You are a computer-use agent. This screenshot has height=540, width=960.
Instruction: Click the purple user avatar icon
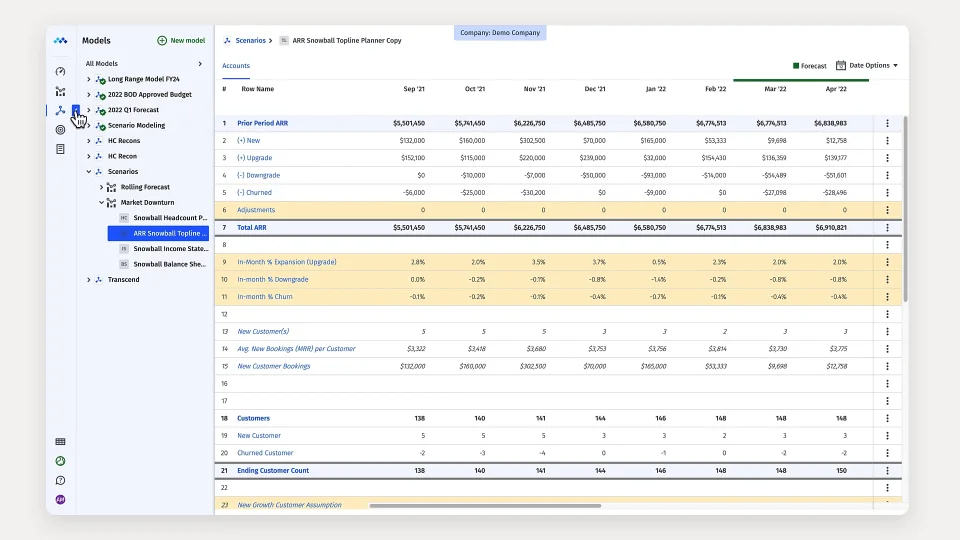click(x=60, y=499)
